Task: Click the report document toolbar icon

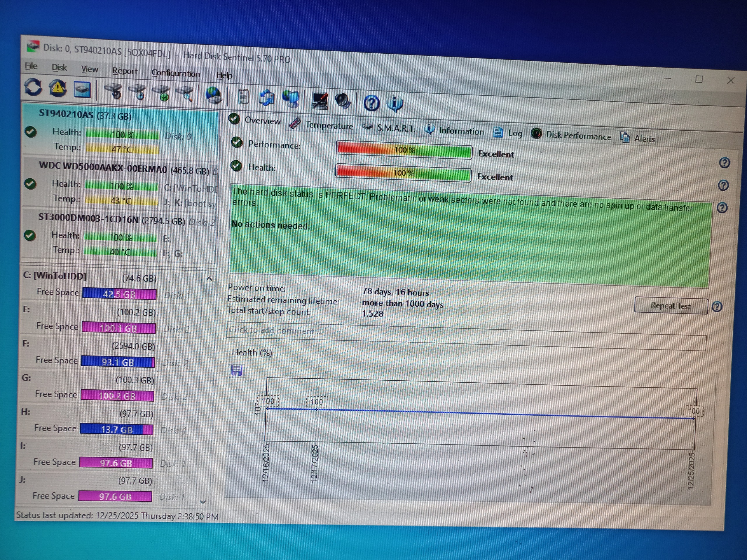Action: 243,97
